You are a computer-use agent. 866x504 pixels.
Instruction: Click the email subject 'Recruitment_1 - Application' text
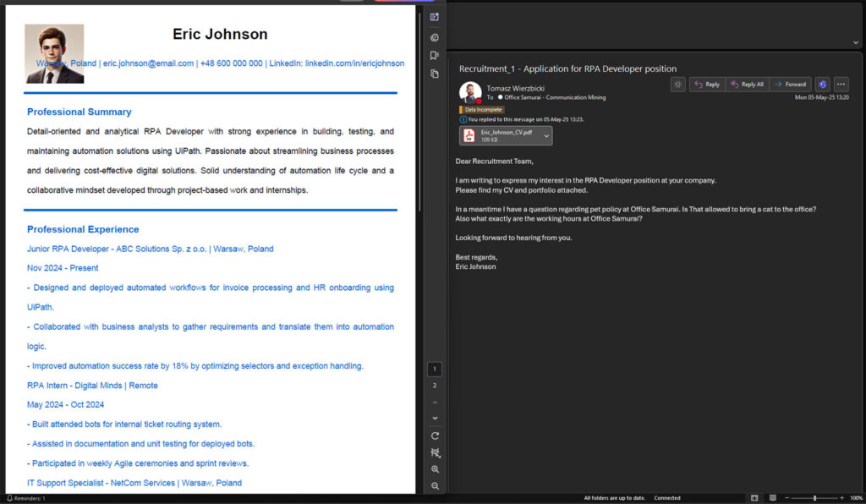pyautogui.click(x=567, y=69)
